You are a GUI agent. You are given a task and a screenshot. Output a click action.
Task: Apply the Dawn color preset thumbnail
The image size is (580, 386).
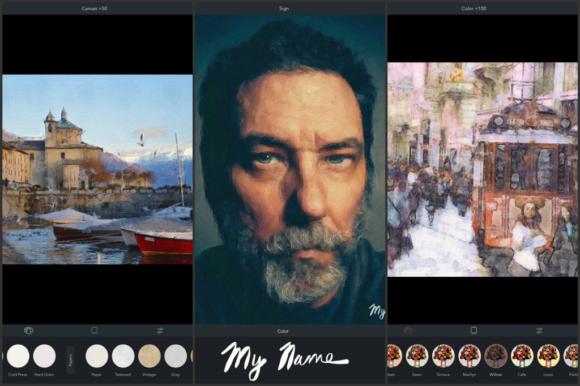pos(417,356)
